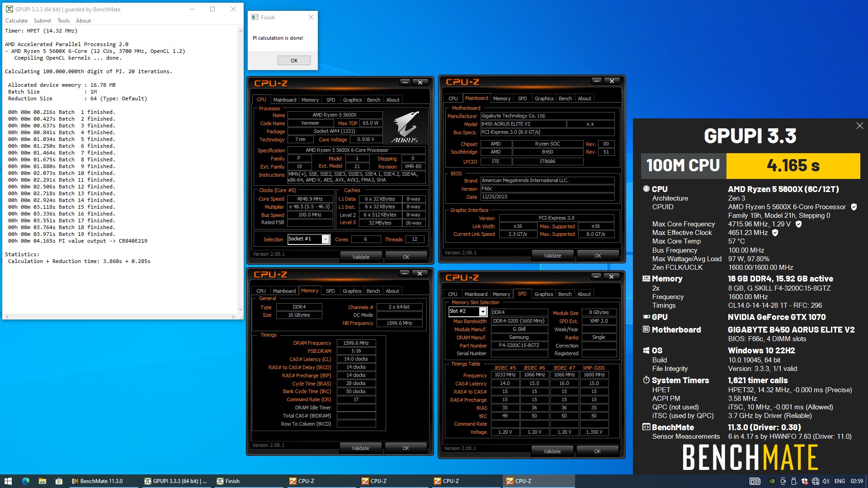Open the Calculate menu in GPUPI

point(16,21)
